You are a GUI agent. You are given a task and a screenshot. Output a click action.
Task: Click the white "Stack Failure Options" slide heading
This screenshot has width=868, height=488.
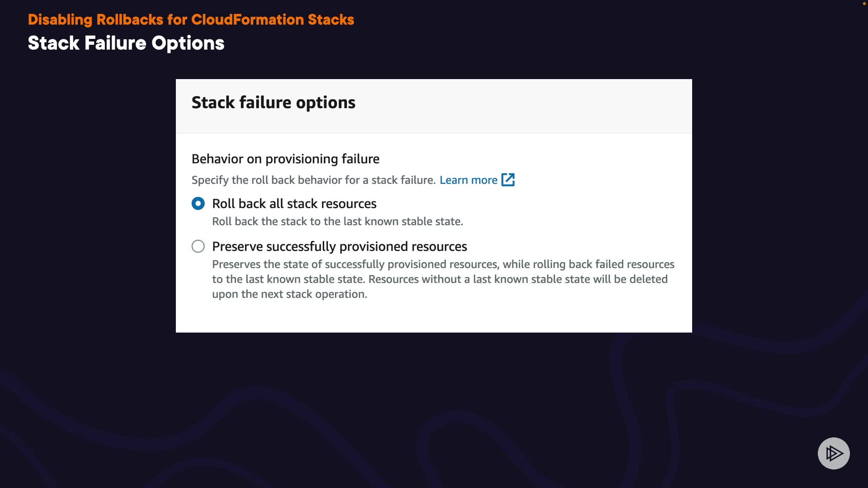pos(126,43)
